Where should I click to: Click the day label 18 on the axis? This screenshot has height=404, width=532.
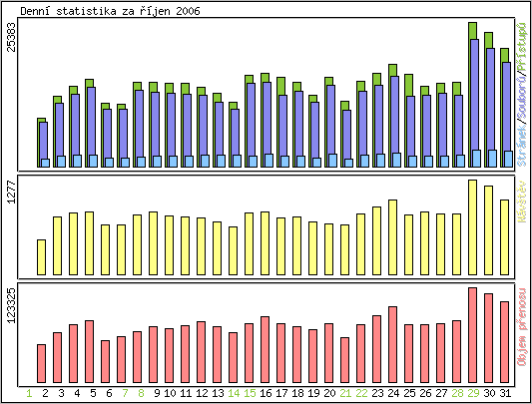297,393
